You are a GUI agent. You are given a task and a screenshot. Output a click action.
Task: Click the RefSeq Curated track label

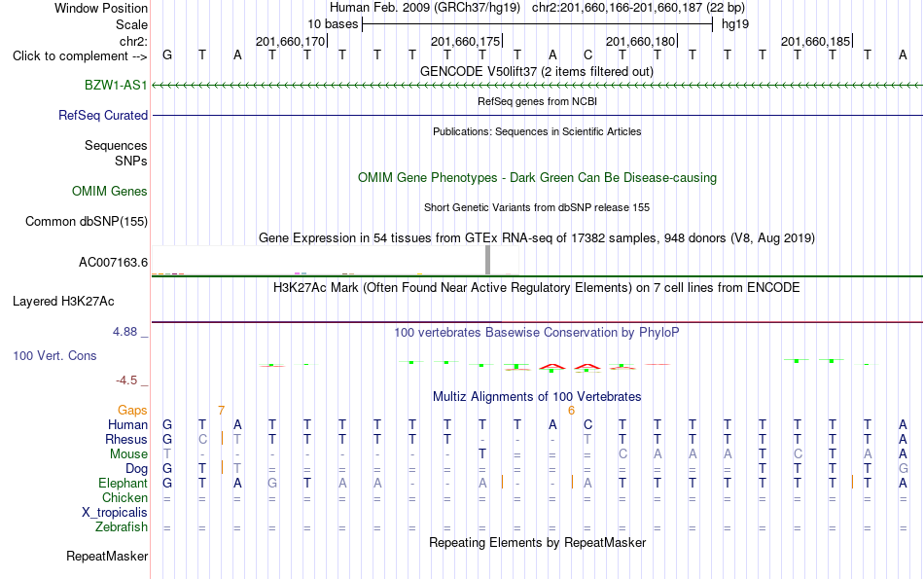tap(102, 116)
